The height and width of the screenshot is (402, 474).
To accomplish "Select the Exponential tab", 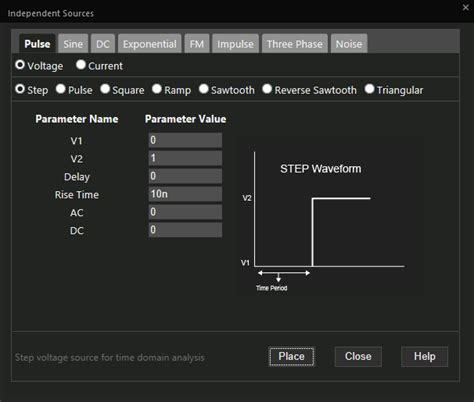I will (149, 44).
